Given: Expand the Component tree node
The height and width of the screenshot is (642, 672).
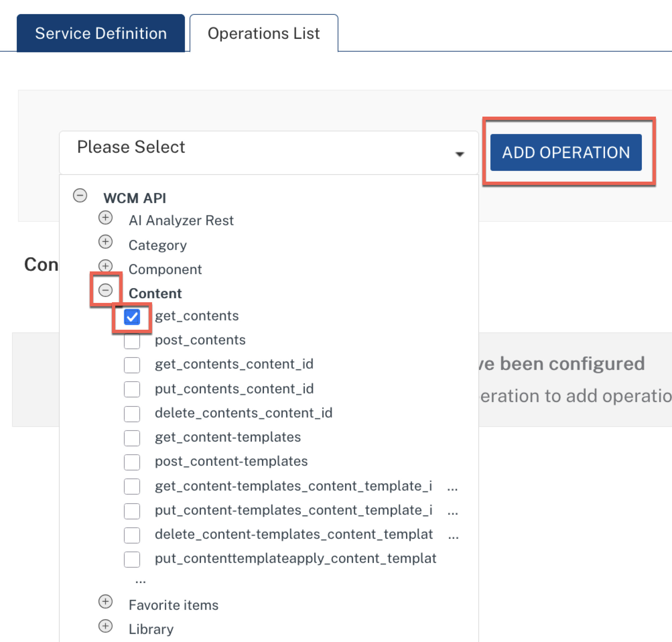Looking at the screenshot, I should click(106, 266).
